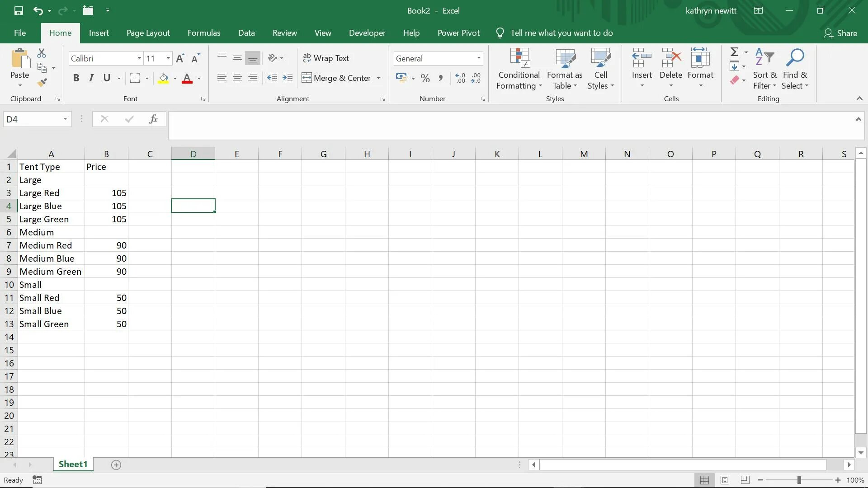Toggle Italic formatting
The width and height of the screenshot is (868, 488).
coord(91,78)
